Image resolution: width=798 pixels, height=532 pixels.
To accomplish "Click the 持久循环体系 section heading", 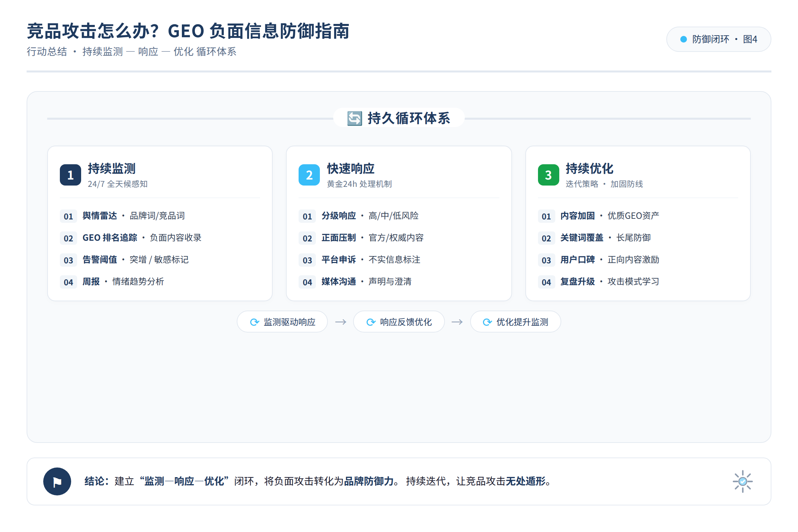I will tap(399, 118).
